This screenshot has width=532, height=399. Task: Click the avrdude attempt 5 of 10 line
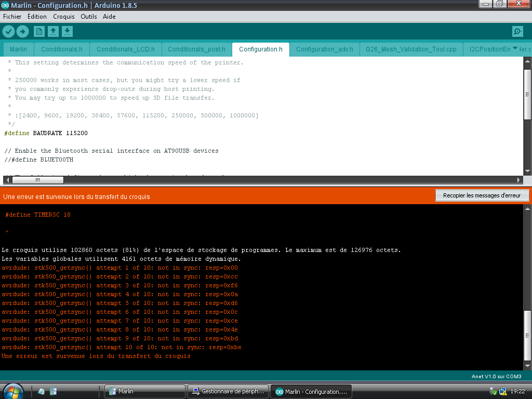click(x=120, y=303)
